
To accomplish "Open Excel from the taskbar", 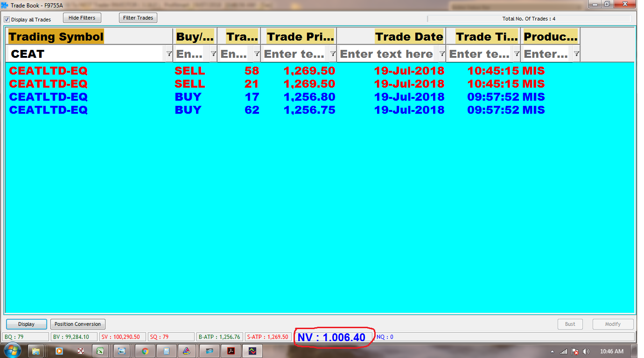I will point(100,351).
